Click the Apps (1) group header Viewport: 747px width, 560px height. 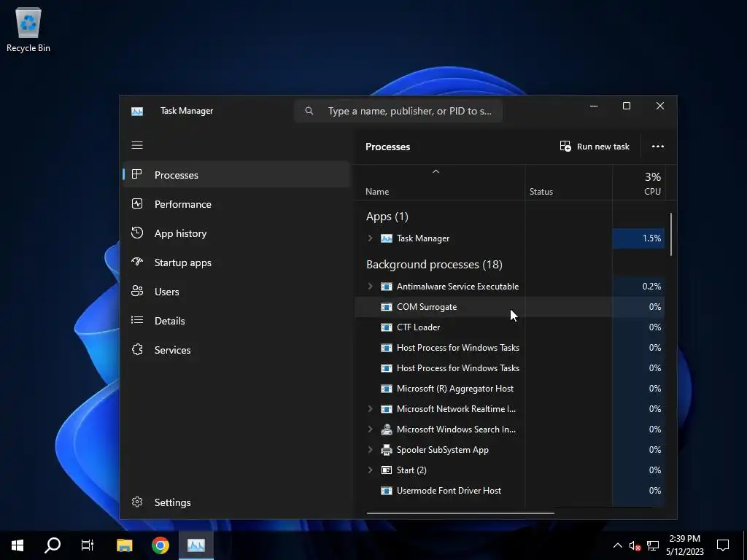(387, 216)
